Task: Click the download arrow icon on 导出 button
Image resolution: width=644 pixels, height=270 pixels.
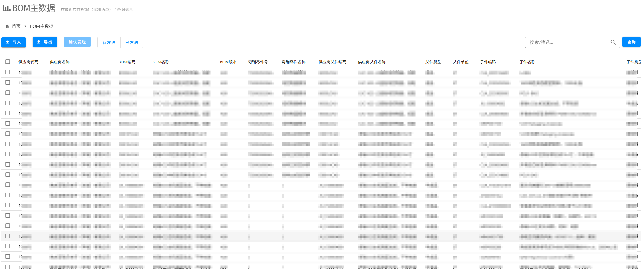Action: 39,42
